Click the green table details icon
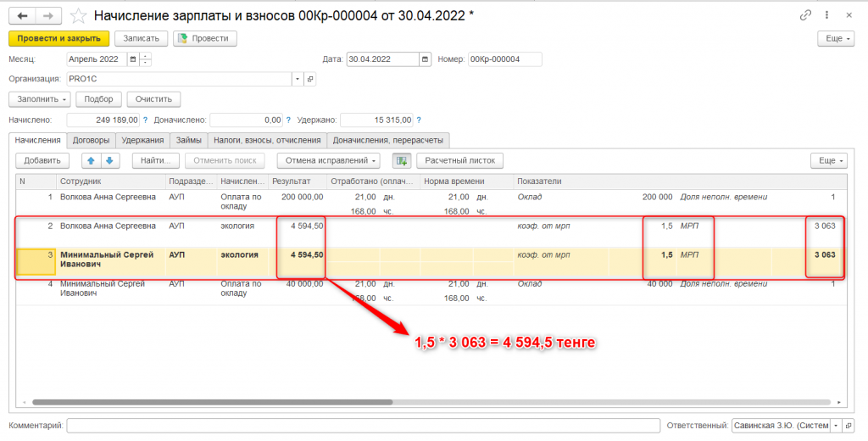The image size is (868, 441). pos(401,160)
